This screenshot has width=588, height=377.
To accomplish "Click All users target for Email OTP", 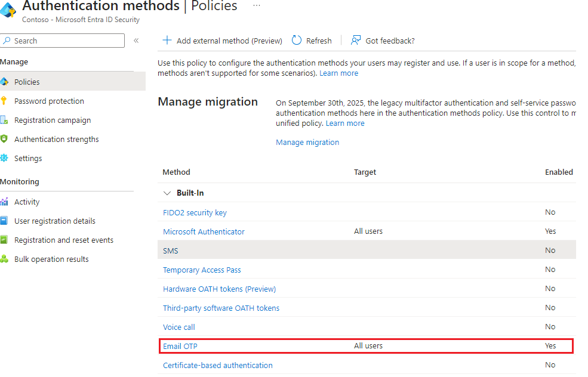I will pos(368,345).
